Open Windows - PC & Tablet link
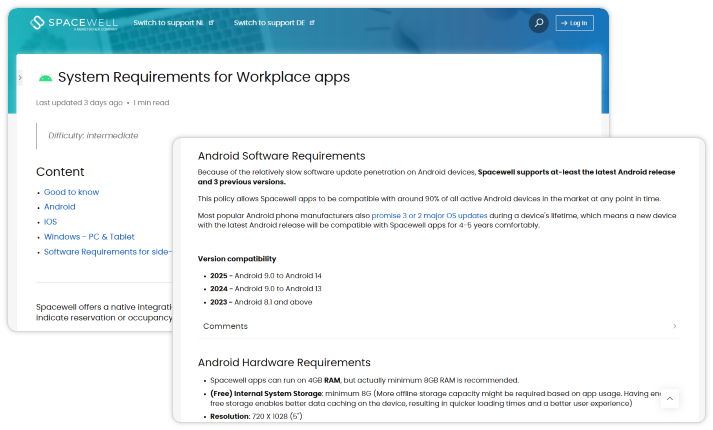The width and height of the screenshot is (713, 430). click(89, 237)
